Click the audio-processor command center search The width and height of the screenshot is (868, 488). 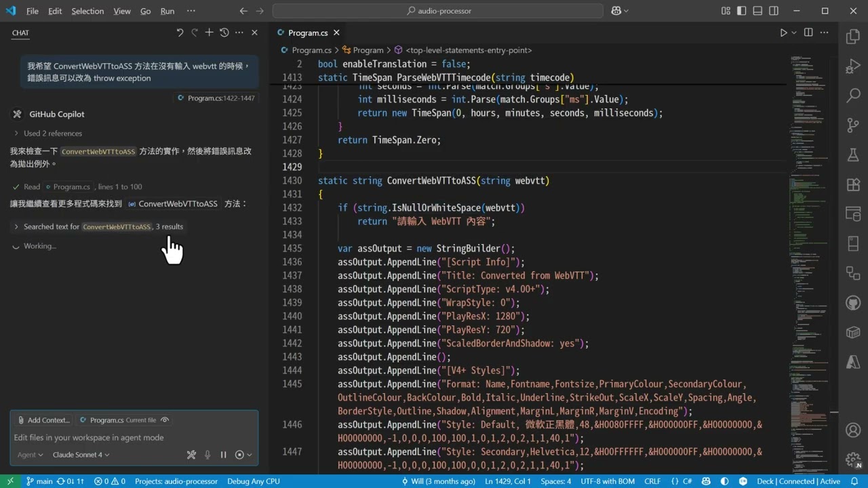click(x=438, y=11)
